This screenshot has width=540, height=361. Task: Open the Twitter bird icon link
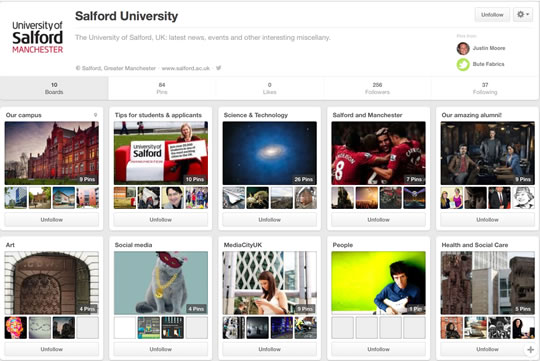pos(218,68)
